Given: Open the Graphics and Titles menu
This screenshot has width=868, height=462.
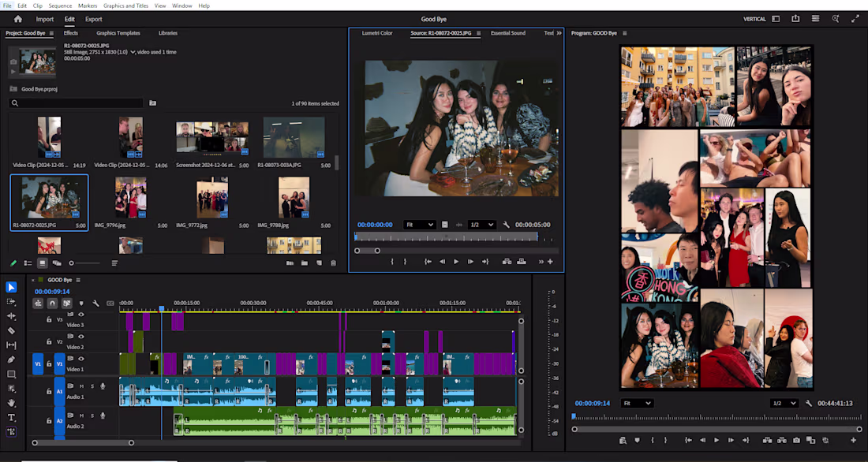Looking at the screenshot, I should pyautogui.click(x=125, y=6).
